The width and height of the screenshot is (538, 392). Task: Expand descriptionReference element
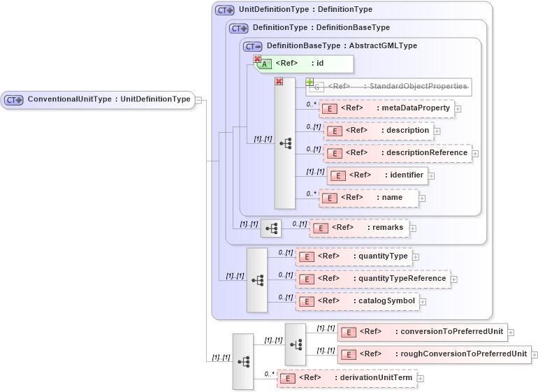tap(475, 154)
